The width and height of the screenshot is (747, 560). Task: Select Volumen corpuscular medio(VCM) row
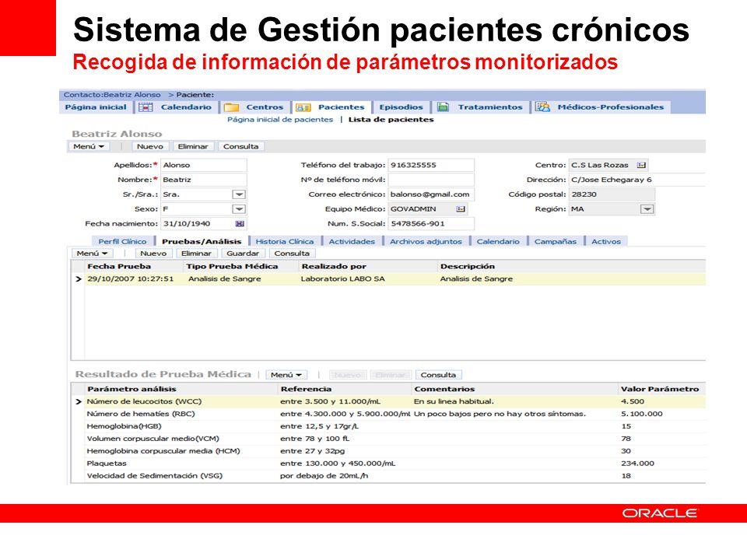coord(388,439)
